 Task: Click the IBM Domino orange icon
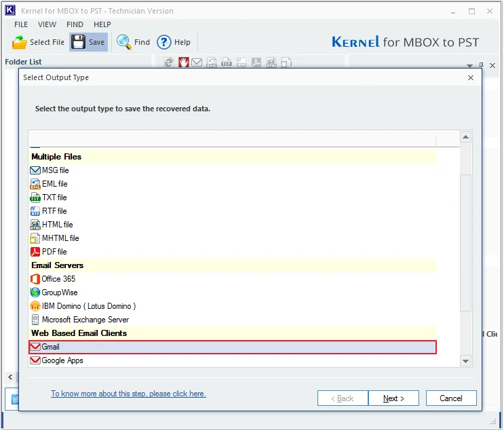click(x=35, y=306)
